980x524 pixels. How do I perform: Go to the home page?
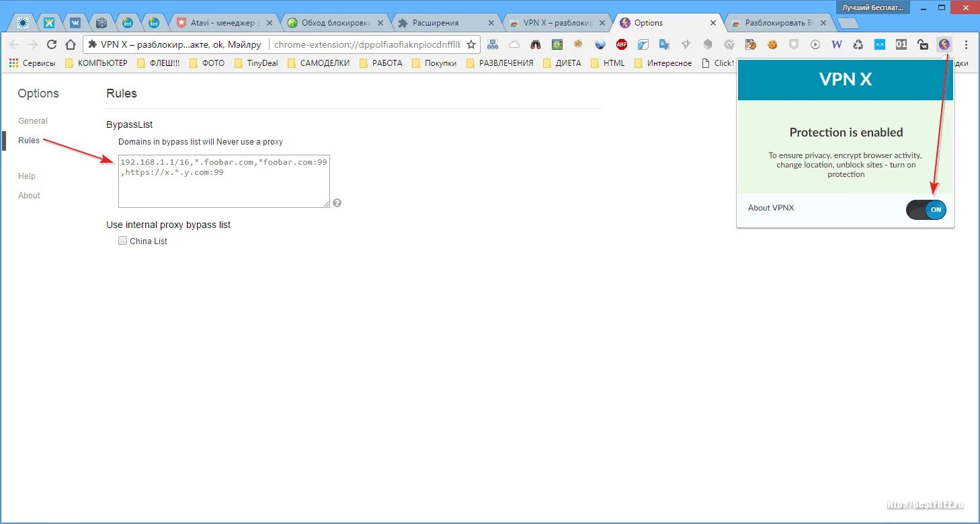click(x=71, y=45)
